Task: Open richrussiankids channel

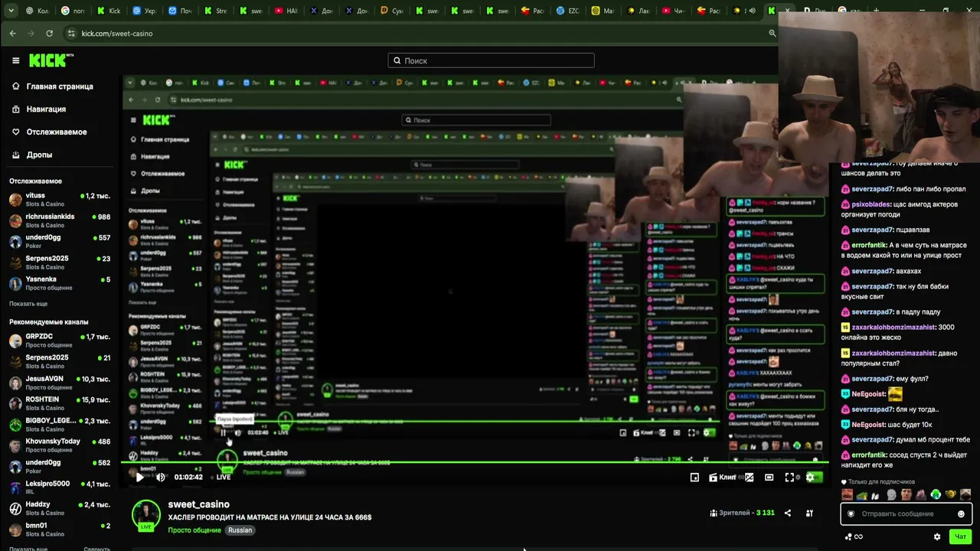Action: [x=60, y=221]
